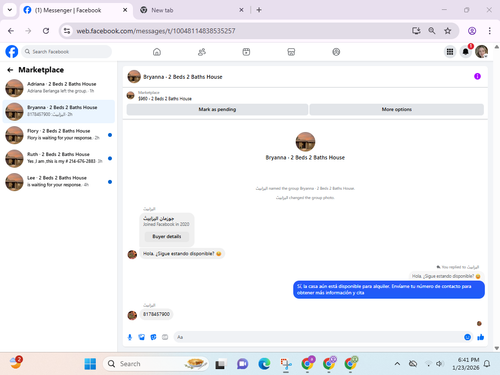Screen dimensions: 500x375
Task: Expand the tab search dropdown arrow
Action: pyautogui.click(x=10, y=10)
